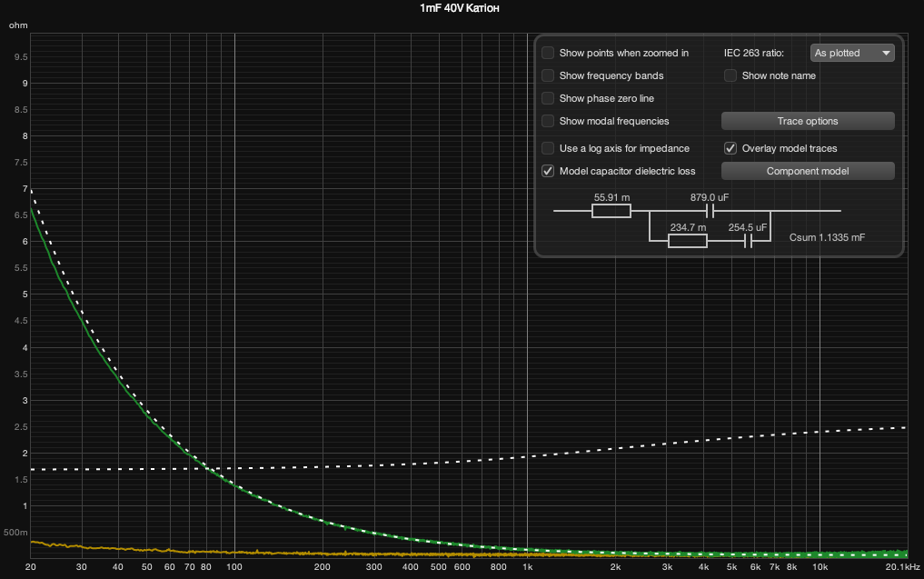Select the 879.0 uF capacitor symbol
Image resolution: width=924 pixels, height=579 pixels.
[x=710, y=211]
